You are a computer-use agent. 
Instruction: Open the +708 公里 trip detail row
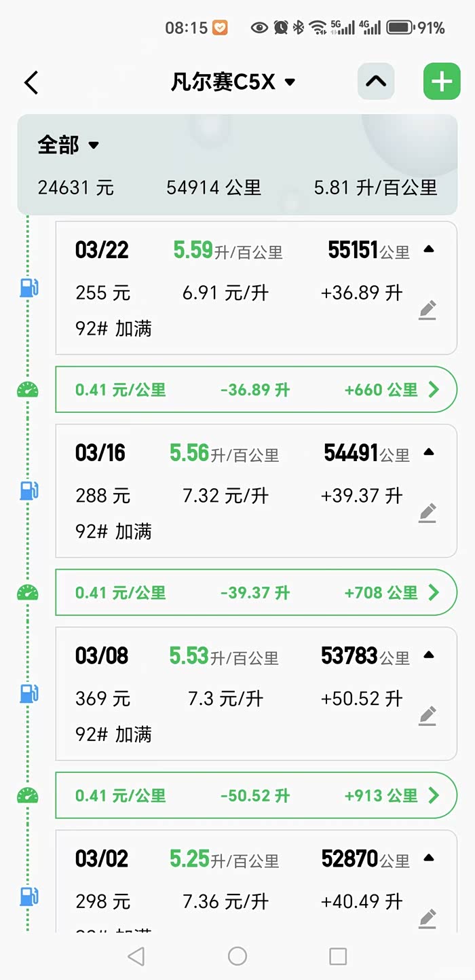pyautogui.click(x=256, y=592)
